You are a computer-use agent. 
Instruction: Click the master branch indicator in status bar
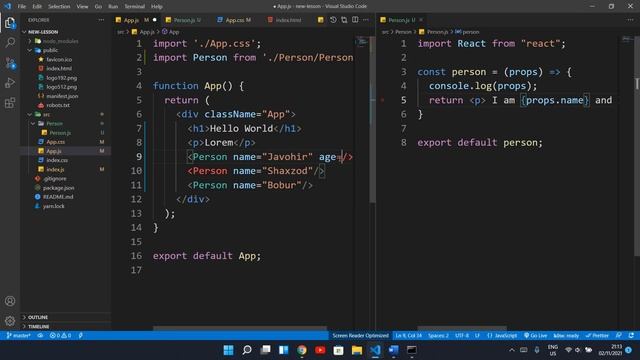(x=18, y=336)
